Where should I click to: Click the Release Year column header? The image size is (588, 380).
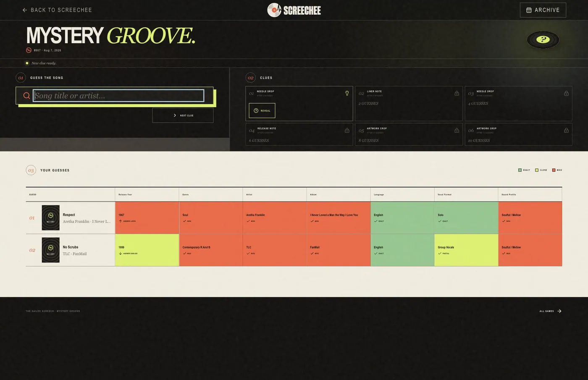point(147,194)
